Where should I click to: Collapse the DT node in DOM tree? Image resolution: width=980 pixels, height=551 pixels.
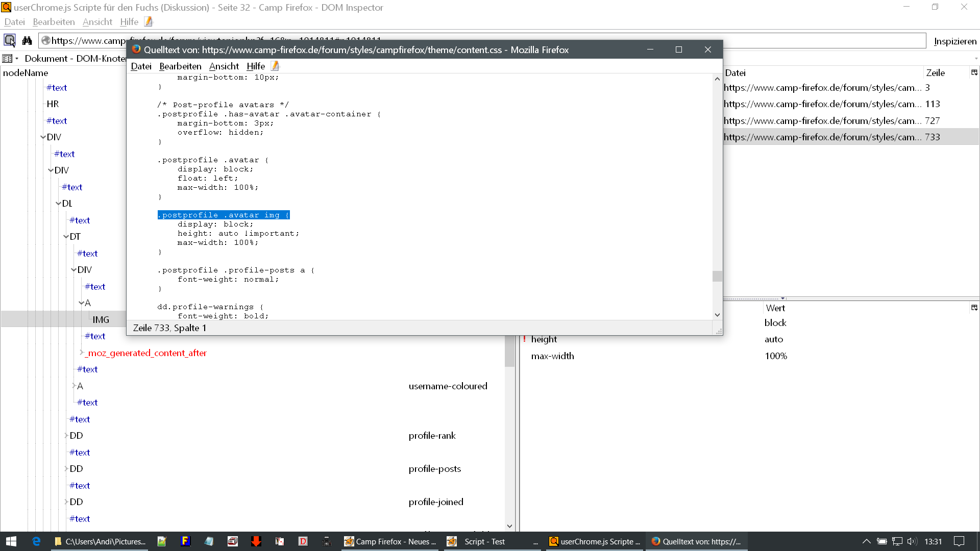click(x=66, y=237)
